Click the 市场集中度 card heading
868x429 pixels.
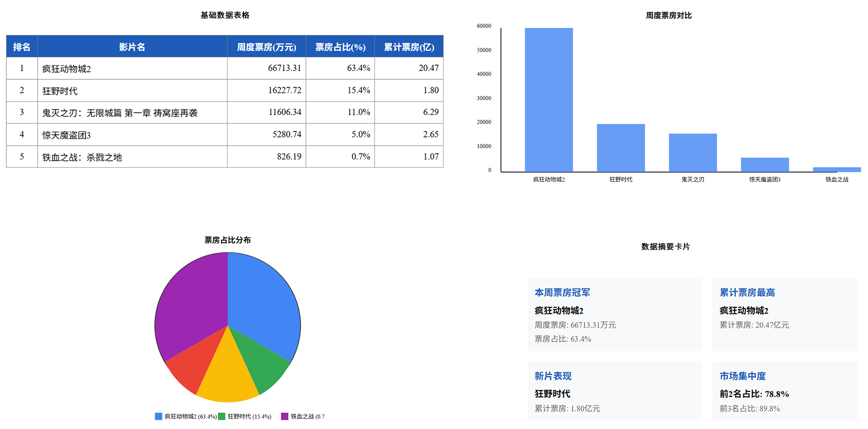[743, 376]
